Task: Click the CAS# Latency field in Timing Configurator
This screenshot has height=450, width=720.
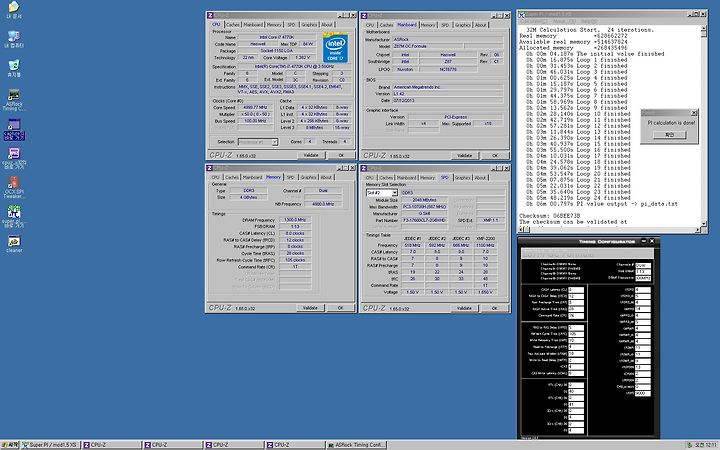Action: tap(576, 290)
